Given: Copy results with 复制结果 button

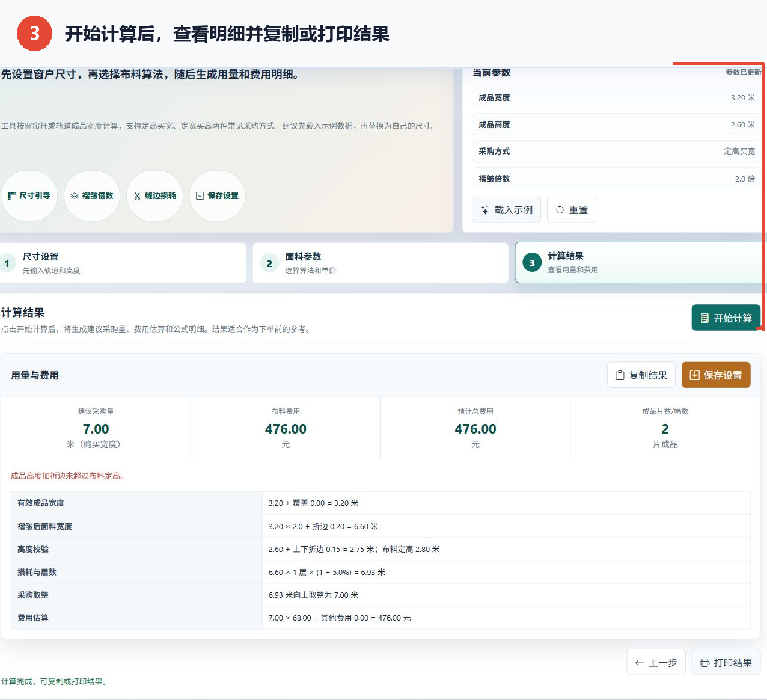Looking at the screenshot, I should click(641, 375).
